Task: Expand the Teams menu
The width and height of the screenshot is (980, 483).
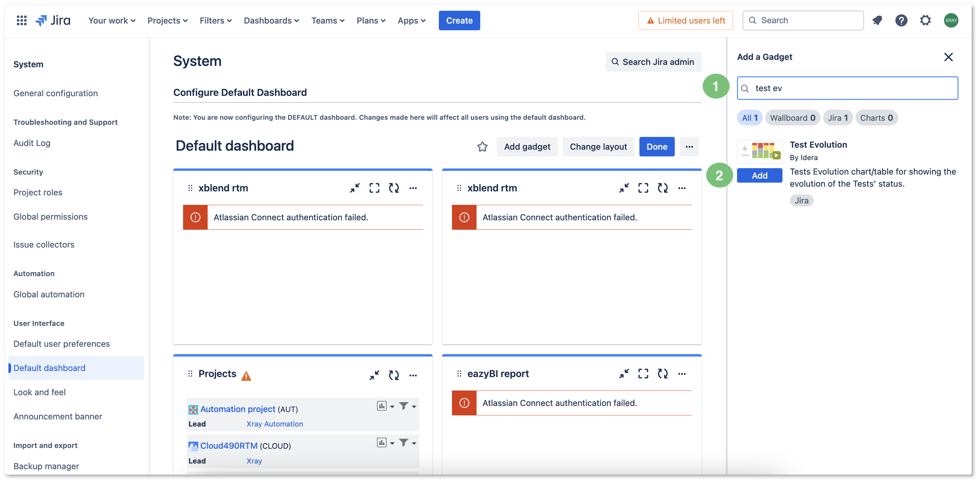Action: click(x=328, y=21)
